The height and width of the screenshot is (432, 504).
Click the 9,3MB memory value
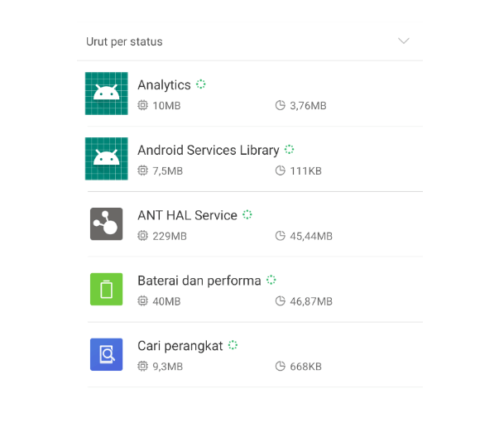tap(168, 367)
